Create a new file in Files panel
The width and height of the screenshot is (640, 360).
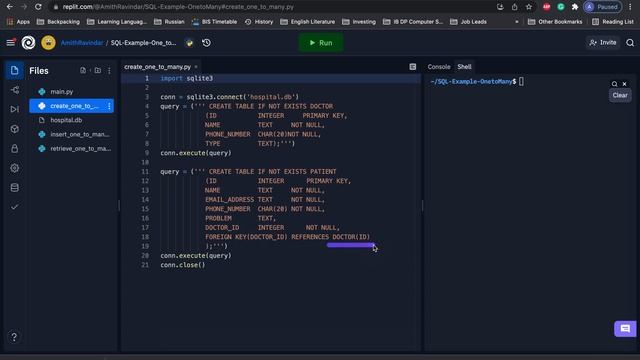pos(83,71)
